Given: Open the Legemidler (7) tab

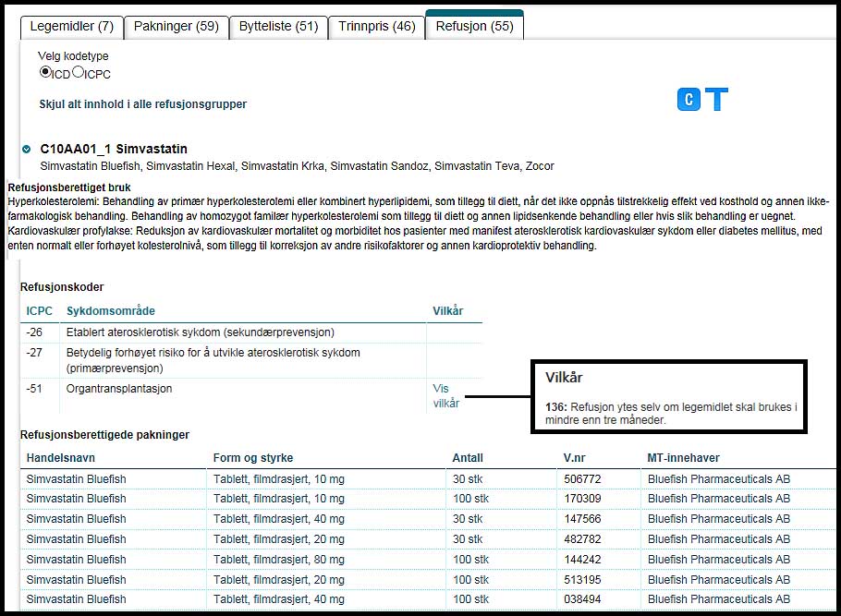Looking at the screenshot, I should 71,27.
